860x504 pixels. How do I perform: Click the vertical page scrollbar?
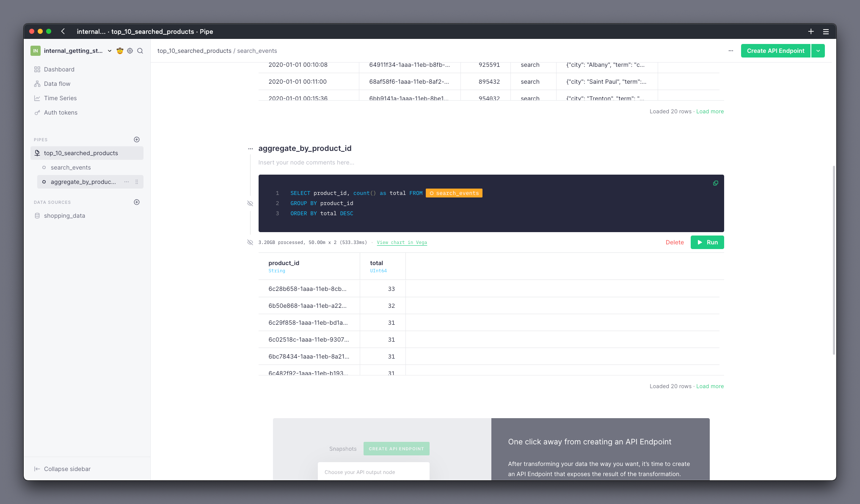[834, 260]
